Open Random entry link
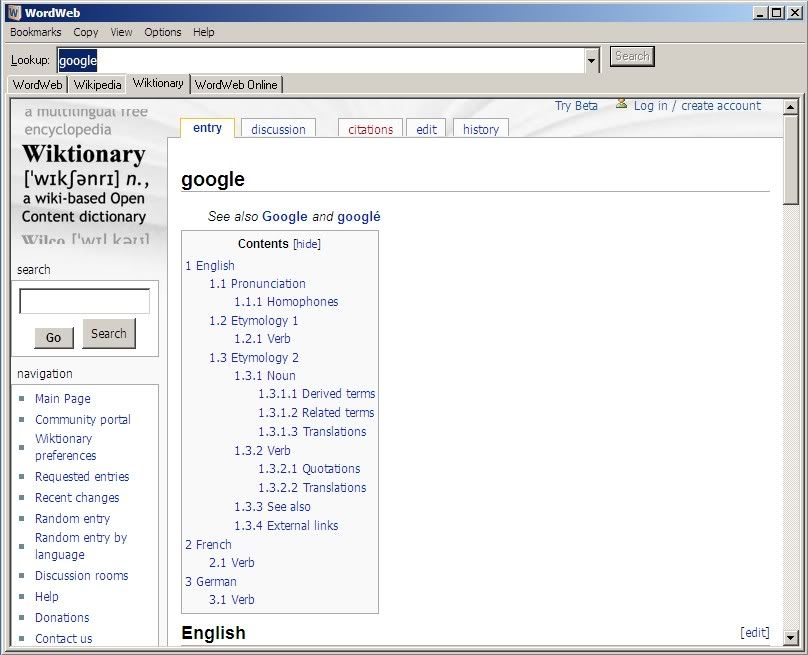808x655 pixels. click(72, 518)
